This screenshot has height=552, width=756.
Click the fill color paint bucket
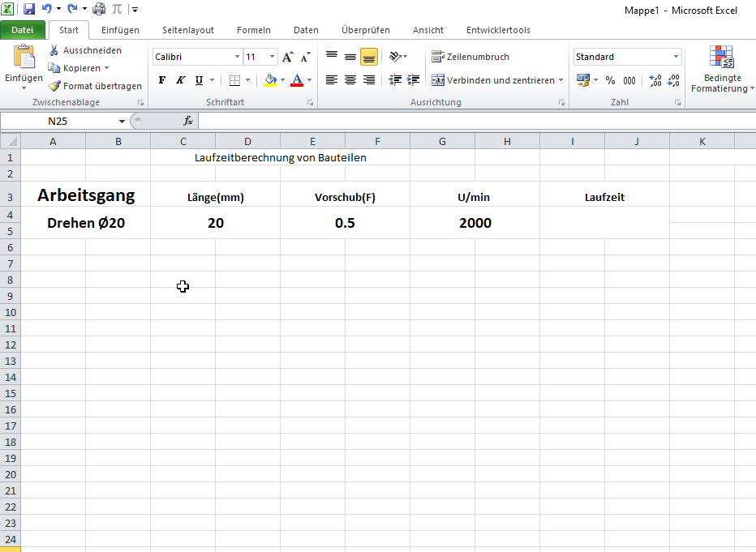click(x=270, y=80)
